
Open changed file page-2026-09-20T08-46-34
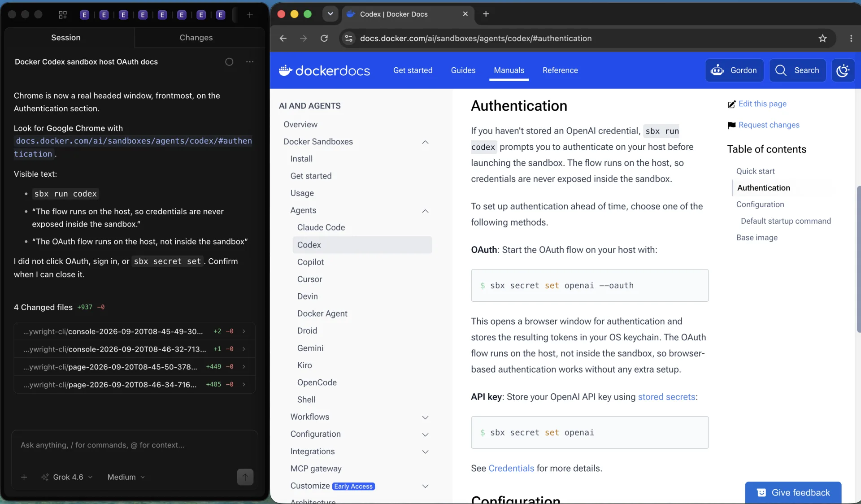pyautogui.click(x=135, y=385)
